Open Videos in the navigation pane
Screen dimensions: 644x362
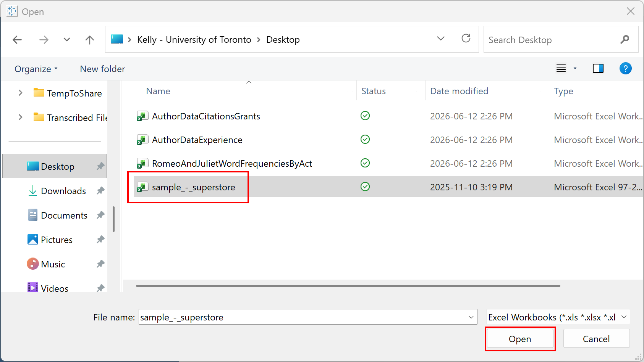(48, 288)
